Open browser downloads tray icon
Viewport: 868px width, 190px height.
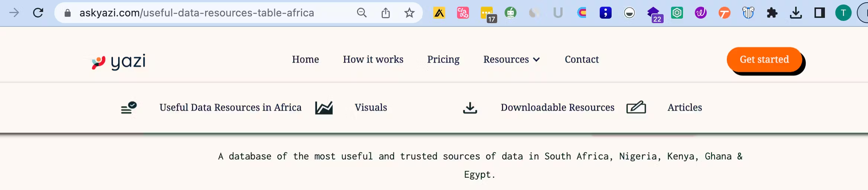pos(796,13)
